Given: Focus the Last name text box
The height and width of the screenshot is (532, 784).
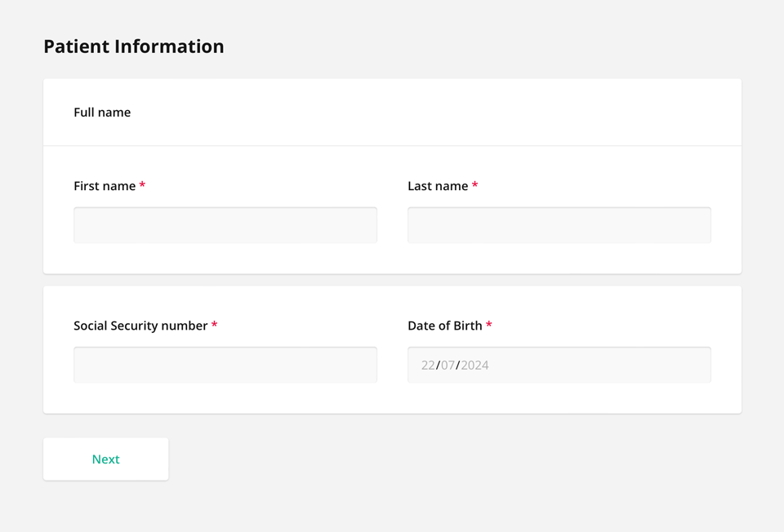Looking at the screenshot, I should click(x=559, y=225).
